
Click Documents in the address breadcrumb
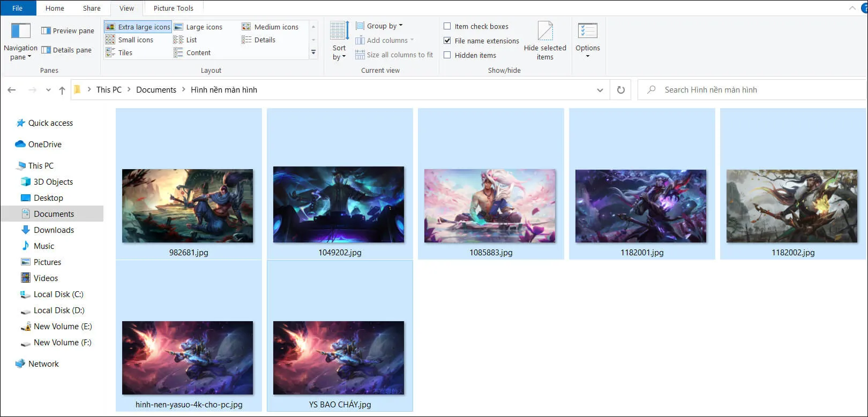coord(156,90)
